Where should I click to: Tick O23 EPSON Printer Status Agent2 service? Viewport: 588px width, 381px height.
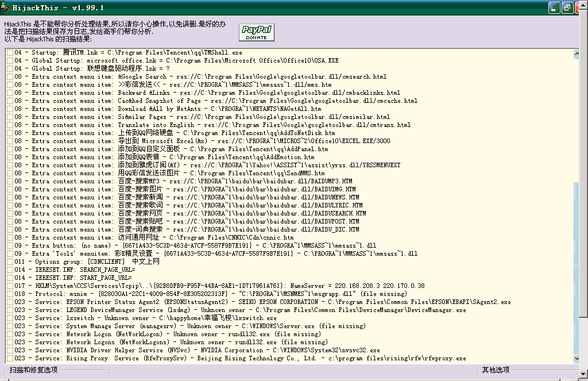(10, 302)
